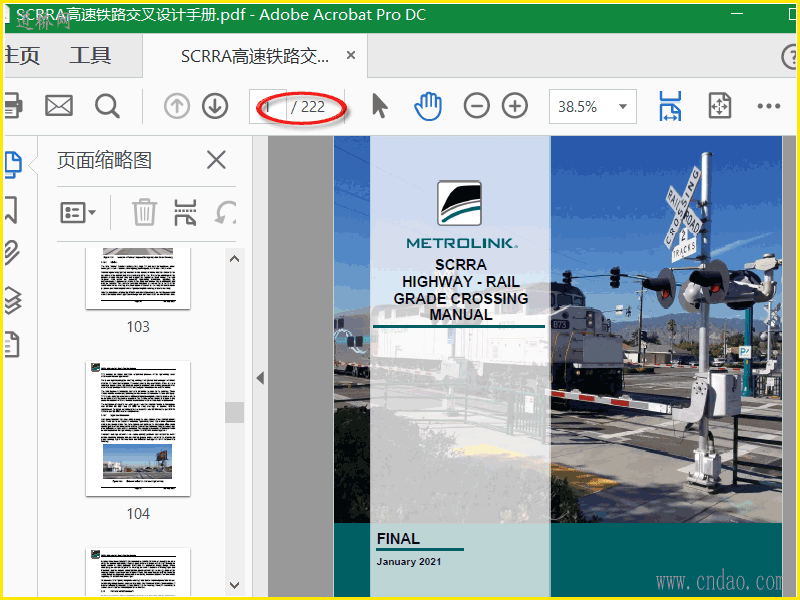This screenshot has height=600, width=800.
Task: Open Bookmarks side panel icon
Action: pyautogui.click(x=11, y=210)
